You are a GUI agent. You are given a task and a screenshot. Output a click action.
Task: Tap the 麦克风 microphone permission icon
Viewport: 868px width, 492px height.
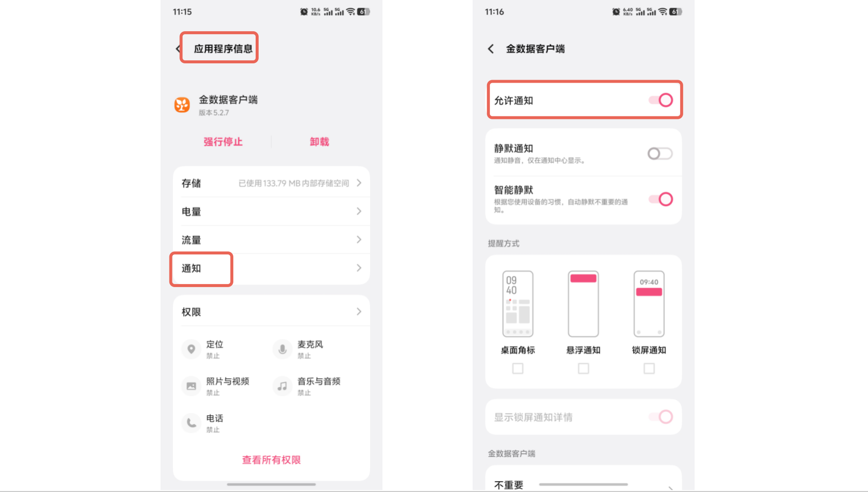point(282,349)
